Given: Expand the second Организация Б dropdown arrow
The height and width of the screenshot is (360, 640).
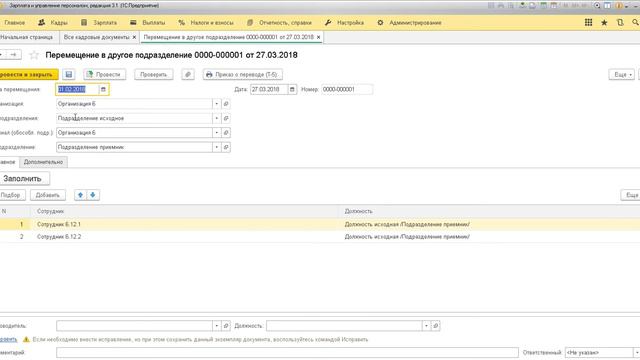Looking at the screenshot, I should (217, 133).
